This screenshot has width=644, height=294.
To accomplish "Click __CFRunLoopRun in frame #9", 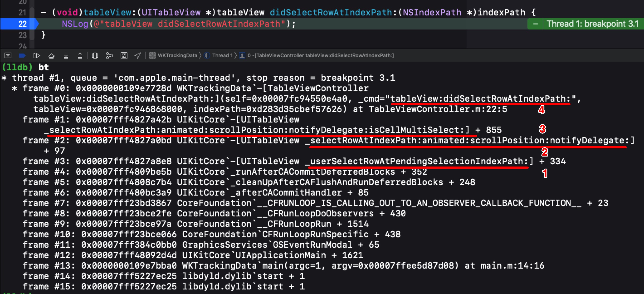I will [x=294, y=224].
